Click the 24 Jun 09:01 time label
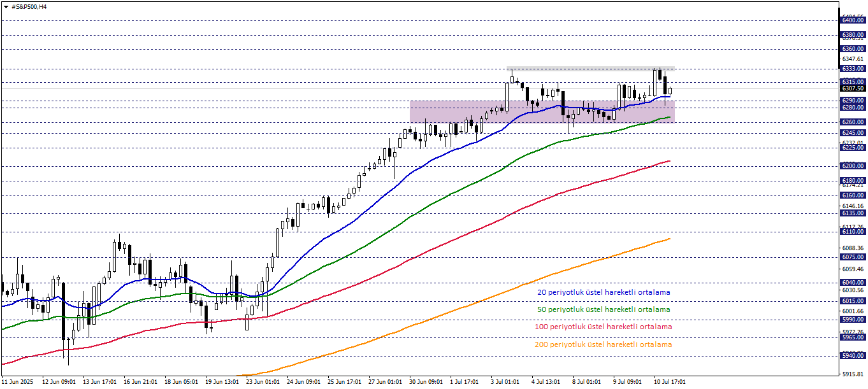This screenshot has width=868, height=389. tap(303, 382)
